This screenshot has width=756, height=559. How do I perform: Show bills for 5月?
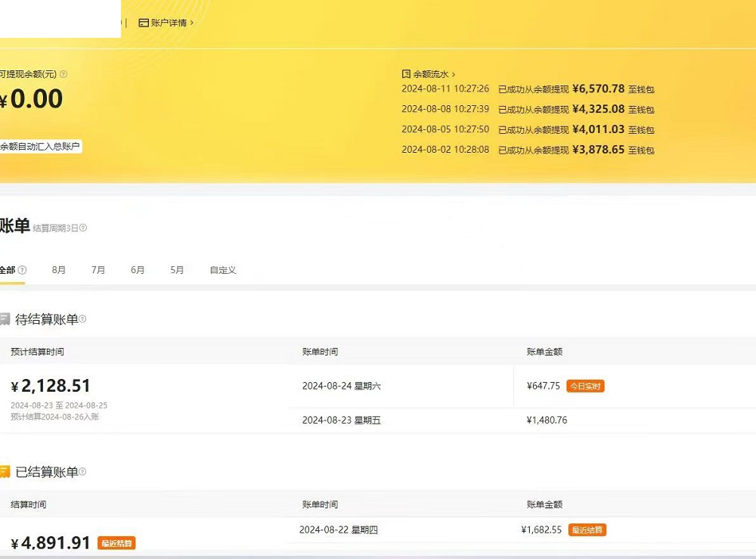click(177, 270)
